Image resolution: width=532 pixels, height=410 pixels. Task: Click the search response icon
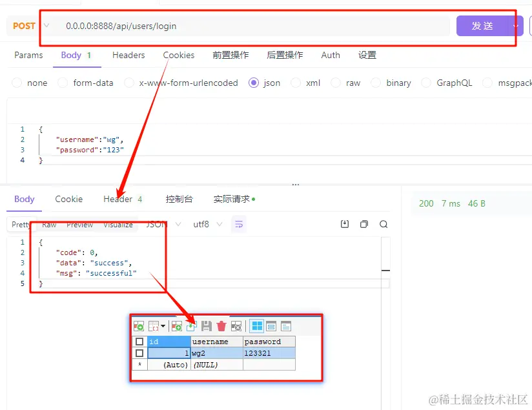point(384,224)
